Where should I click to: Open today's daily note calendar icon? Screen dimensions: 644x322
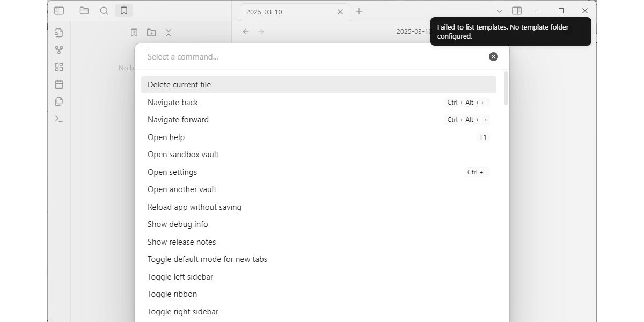click(x=59, y=84)
